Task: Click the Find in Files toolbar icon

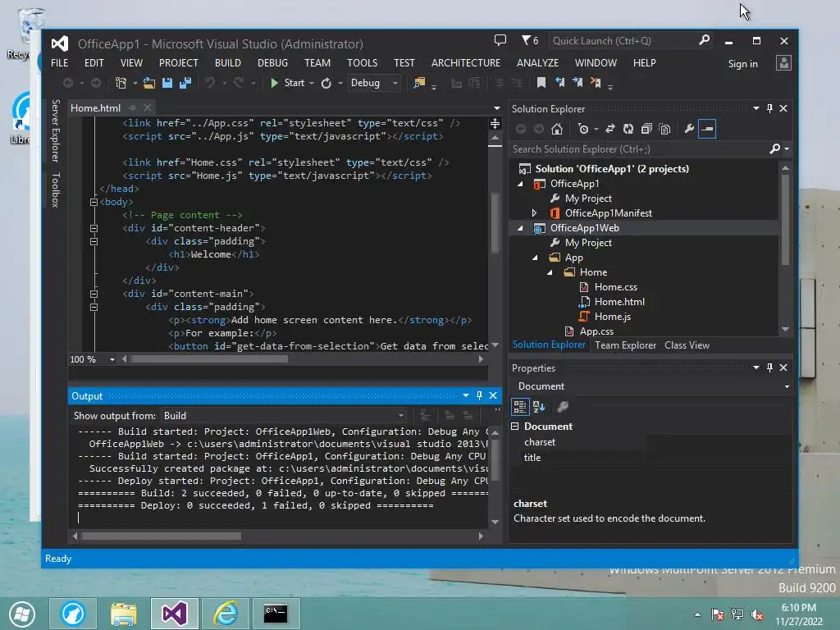Action: click(x=419, y=83)
